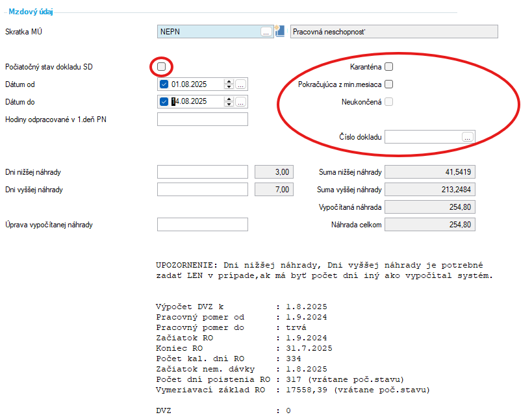The width and height of the screenshot is (532, 417).
Task: Click the new record icon beside NEPN
Action: [281, 31]
